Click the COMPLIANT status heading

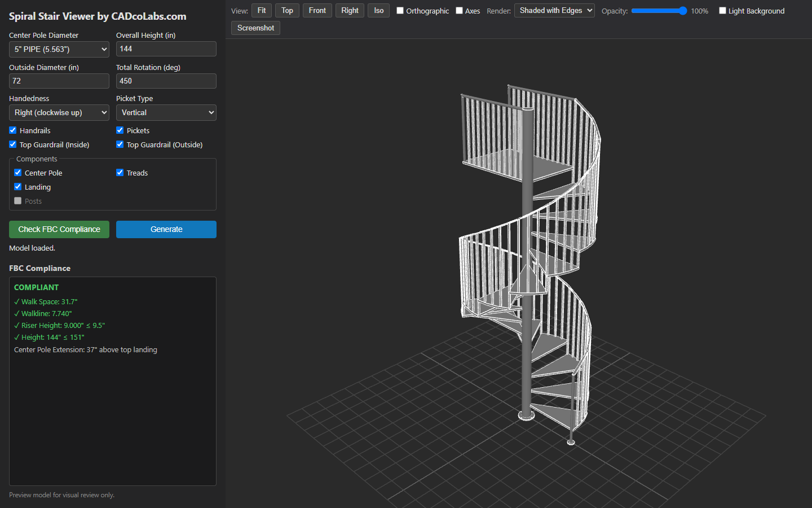click(36, 287)
